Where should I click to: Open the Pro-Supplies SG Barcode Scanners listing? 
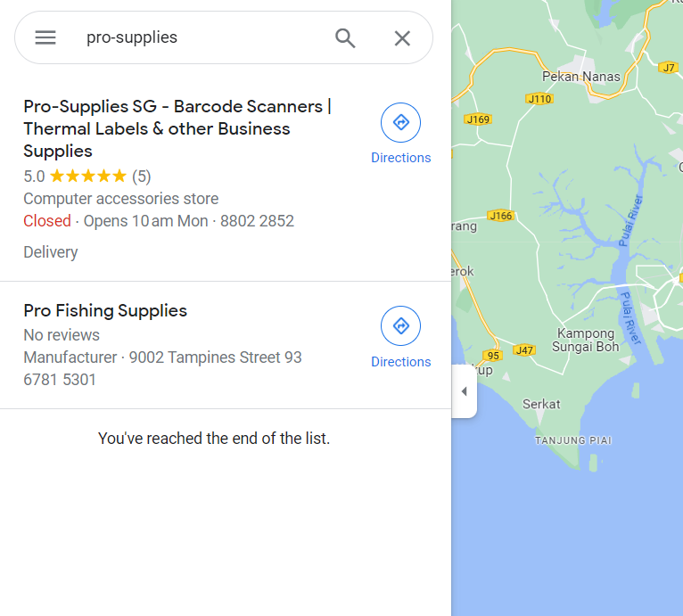click(x=177, y=128)
